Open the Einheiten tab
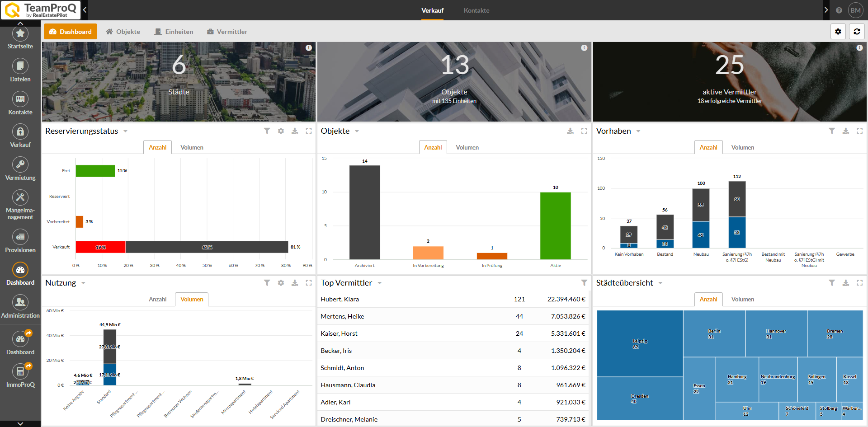868x427 pixels. click(174, 32)
